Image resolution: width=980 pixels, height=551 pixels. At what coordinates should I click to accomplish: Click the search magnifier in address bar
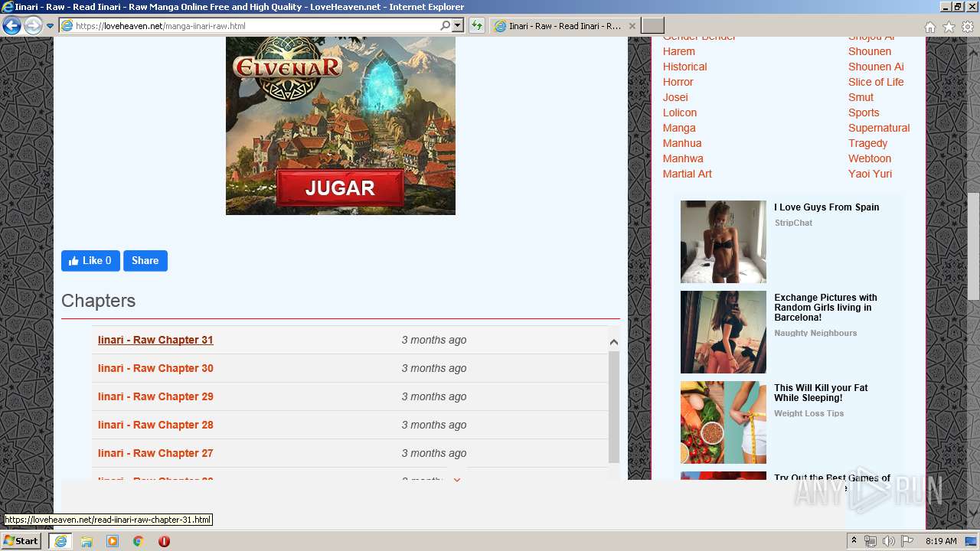point(446,25)
